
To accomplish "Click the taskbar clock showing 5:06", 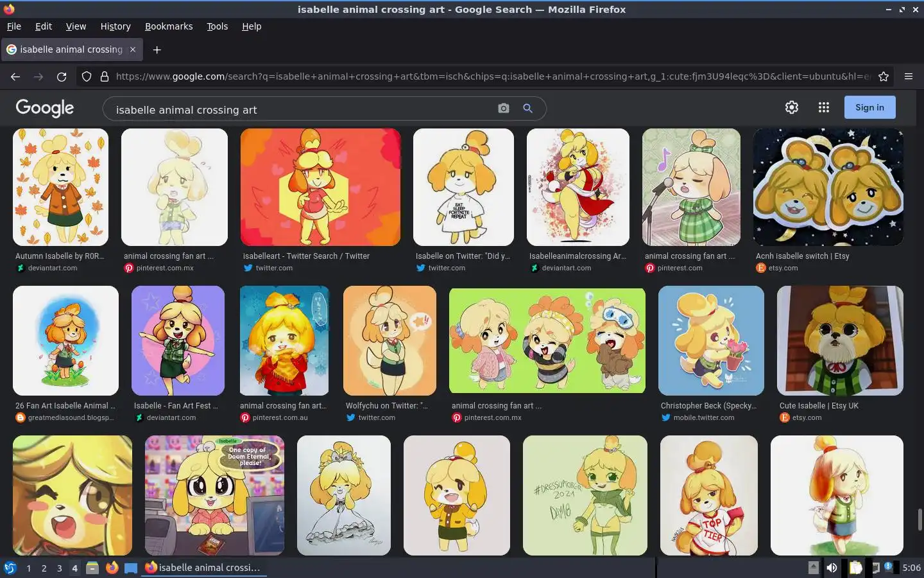I will 911,568.
